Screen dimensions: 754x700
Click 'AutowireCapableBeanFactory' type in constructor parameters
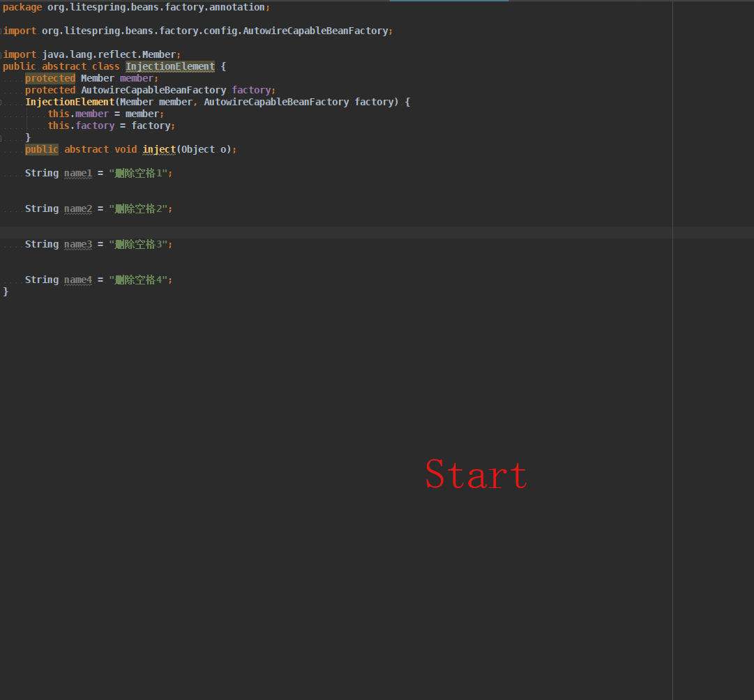point(276,102)
